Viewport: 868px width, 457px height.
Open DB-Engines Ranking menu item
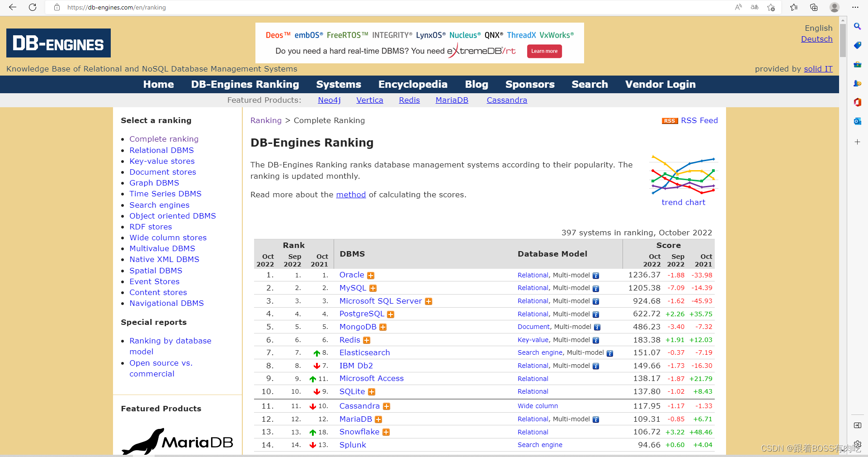coord(245,84)
